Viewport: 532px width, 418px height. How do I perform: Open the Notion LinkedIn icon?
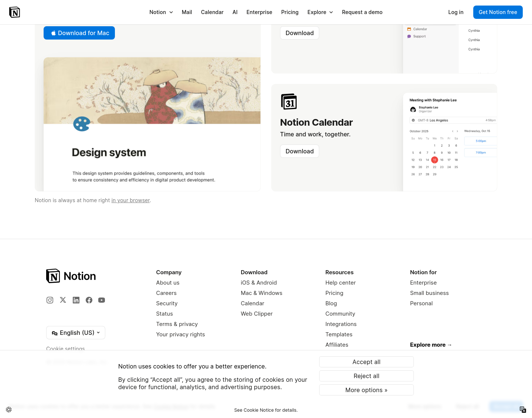(x=76, y=300)
